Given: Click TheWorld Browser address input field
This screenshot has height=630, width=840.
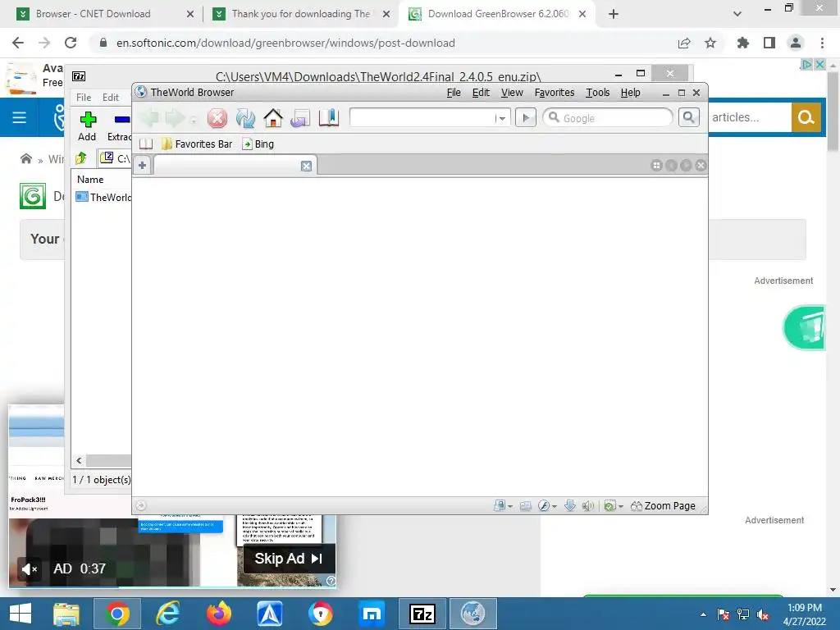Looking at the screenshot, I should [421, 118].
